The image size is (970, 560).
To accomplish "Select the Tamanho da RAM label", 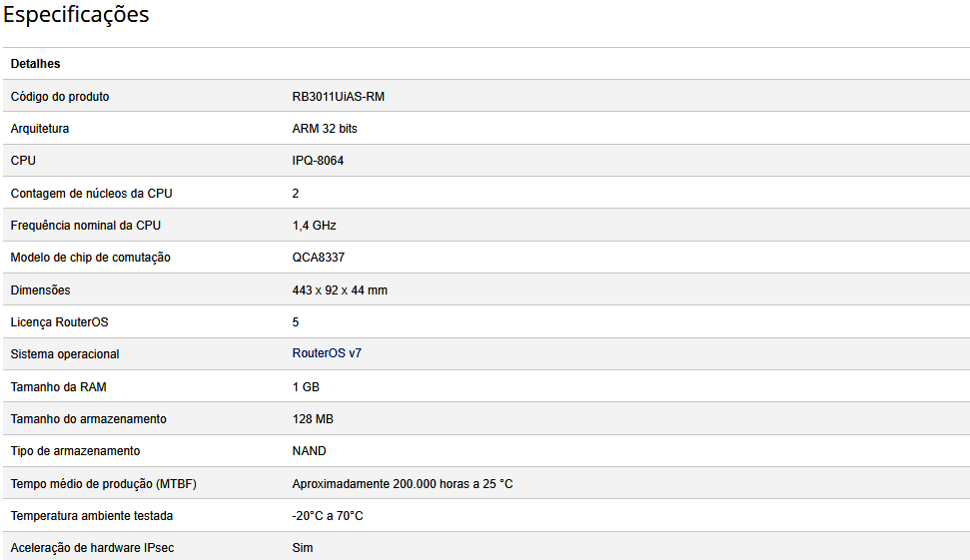I will (x=59, y=387).
